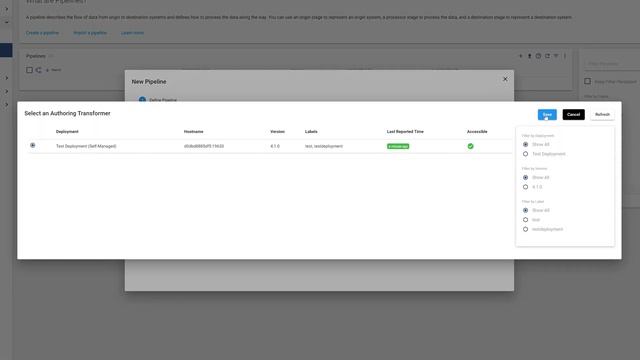The width and height of the screenshot is (640, 360).
Task: Select Test Deployment filter radio
Action: click(x=525, y=154)
